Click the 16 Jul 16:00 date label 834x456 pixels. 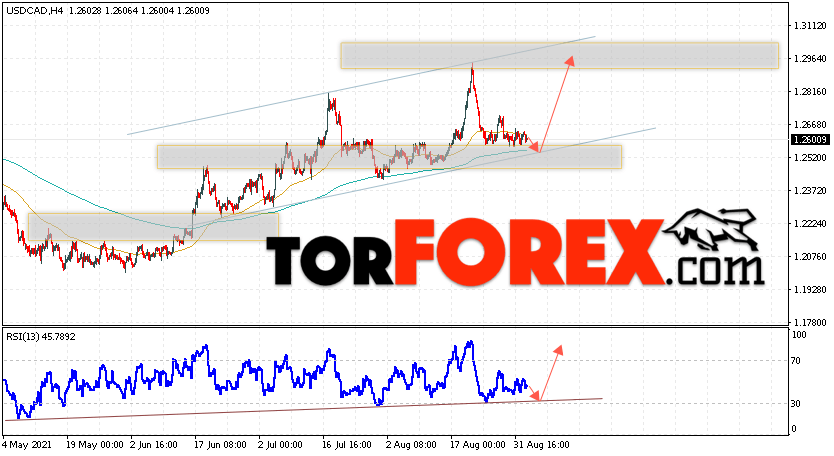(347, 444)
